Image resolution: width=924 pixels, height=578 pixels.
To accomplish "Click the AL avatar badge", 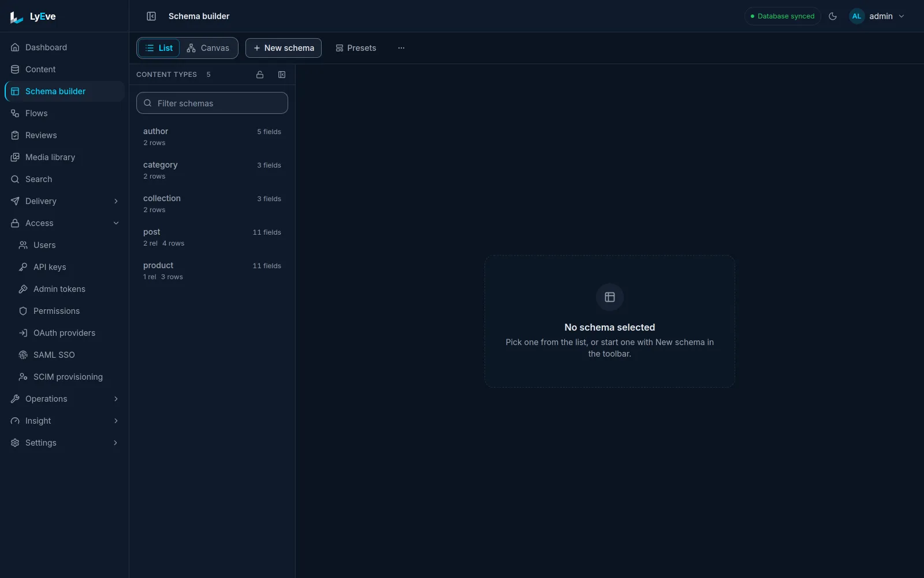I will (x=856, y=16).
